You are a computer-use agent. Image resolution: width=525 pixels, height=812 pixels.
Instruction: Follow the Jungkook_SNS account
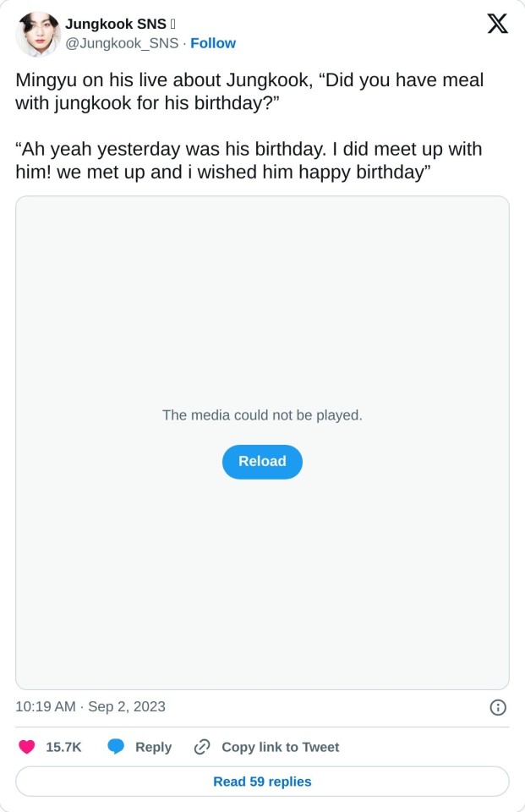[x=213, y=43]
